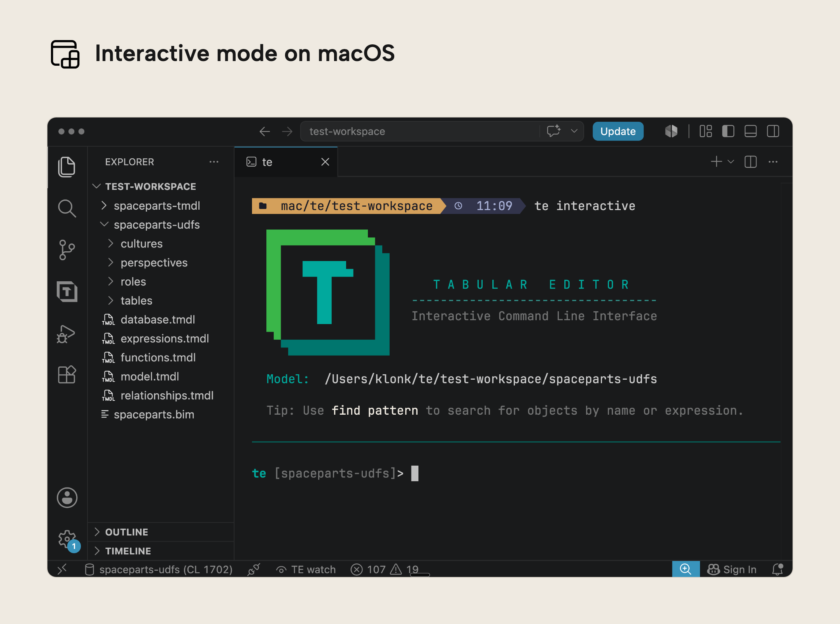Toggle the secondary side bar

[x=773, y=131]
